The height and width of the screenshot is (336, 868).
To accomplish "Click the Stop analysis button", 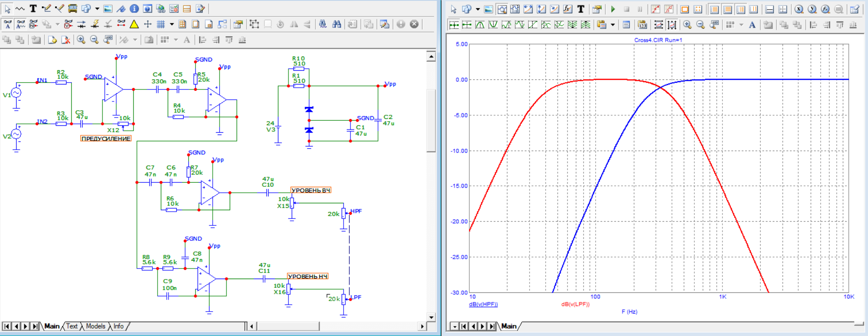I will click(x=626, y=9).
